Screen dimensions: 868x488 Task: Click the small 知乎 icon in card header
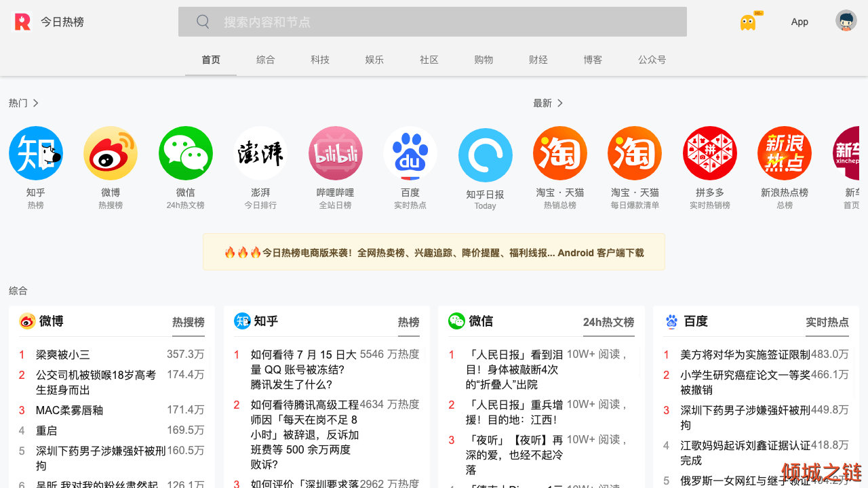click(x=242, y=321)
